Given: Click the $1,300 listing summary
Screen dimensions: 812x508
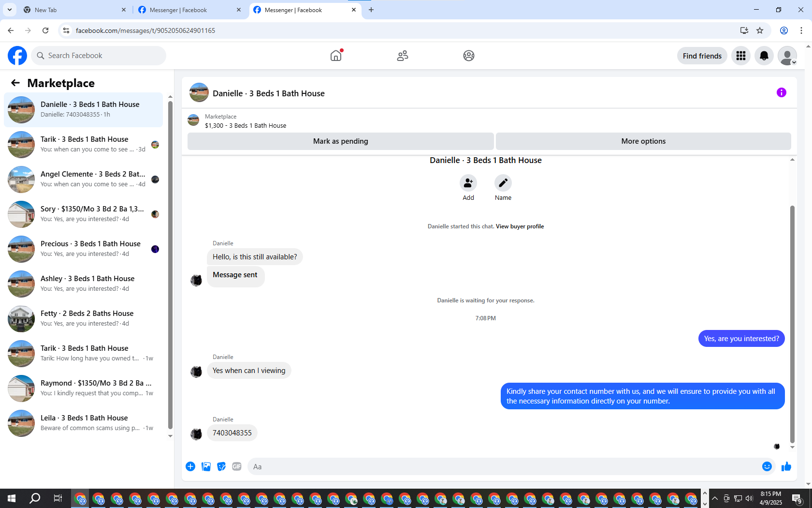Looking at the screenshot, I should [246, 125].
